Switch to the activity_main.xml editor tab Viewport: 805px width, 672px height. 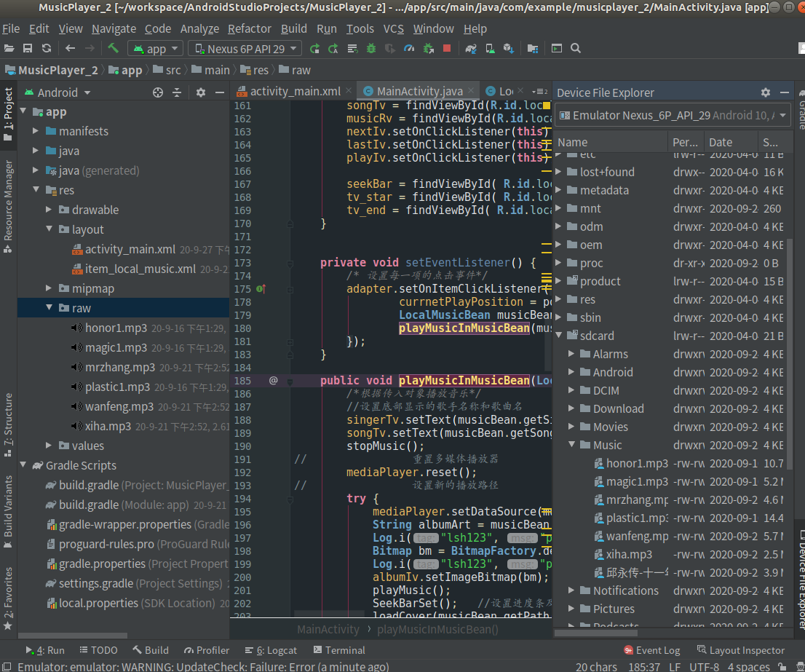(x=295, y=91)
